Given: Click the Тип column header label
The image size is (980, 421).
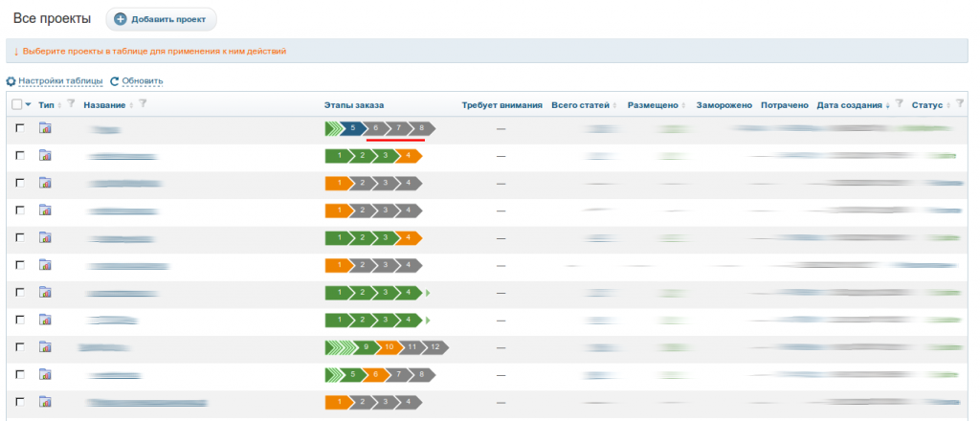Looking at the screenshot, I should (46, 105).
